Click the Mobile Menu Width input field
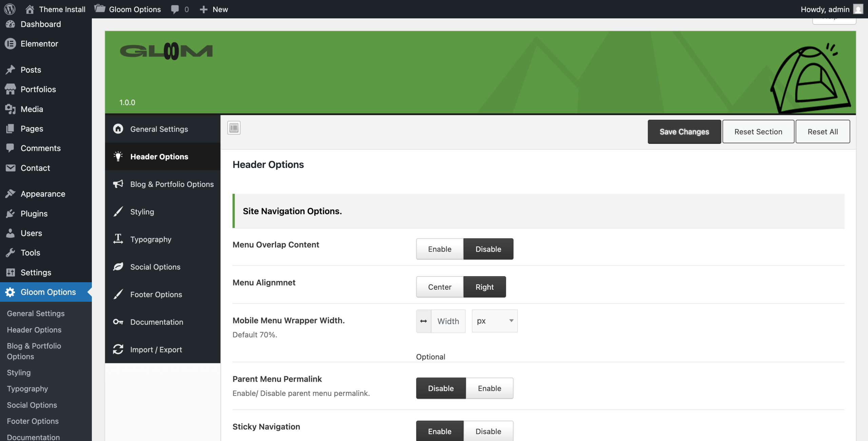This screenshot has height=441, width=868. (x=448, y=321)
